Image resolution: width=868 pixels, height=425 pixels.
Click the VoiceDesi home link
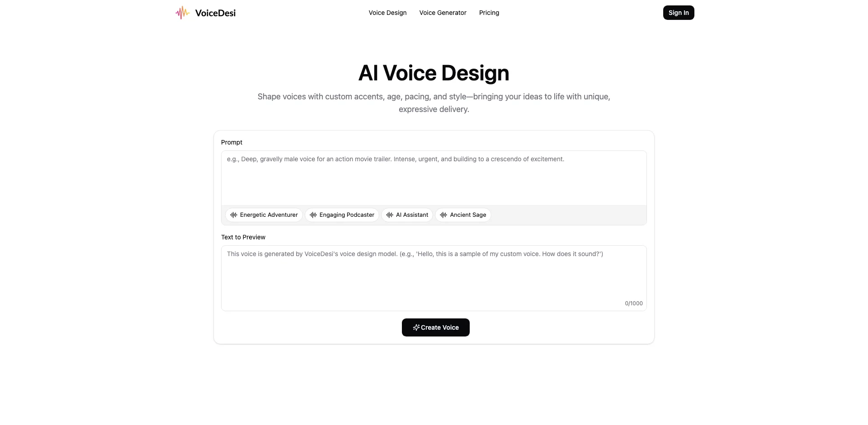click(x=206, y=13)
